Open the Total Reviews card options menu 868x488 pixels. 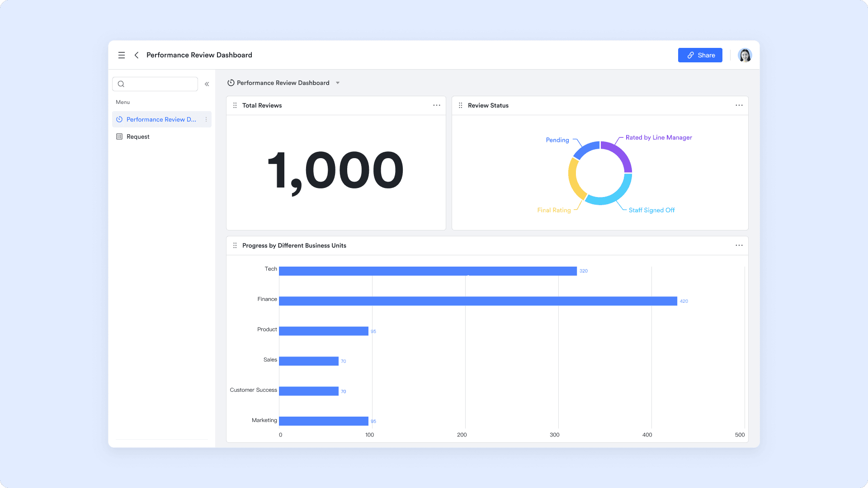pos(436,105)
